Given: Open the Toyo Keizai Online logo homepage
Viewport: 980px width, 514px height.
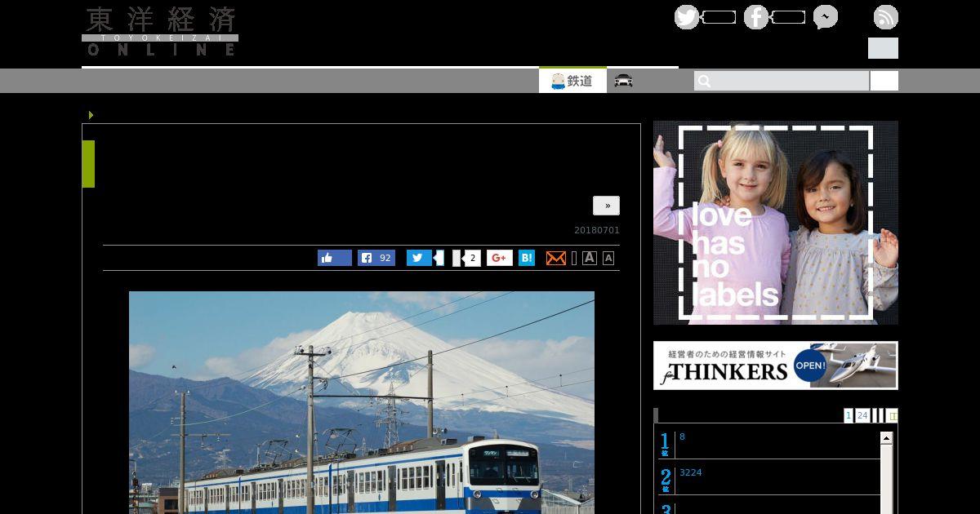Looking at the screenshot, I should (160, 31).
